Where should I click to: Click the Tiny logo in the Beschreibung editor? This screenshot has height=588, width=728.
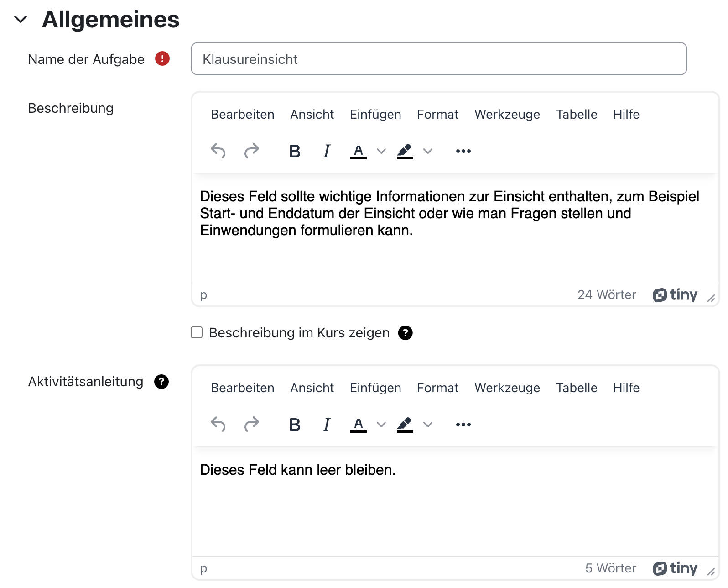pos(675,294)
